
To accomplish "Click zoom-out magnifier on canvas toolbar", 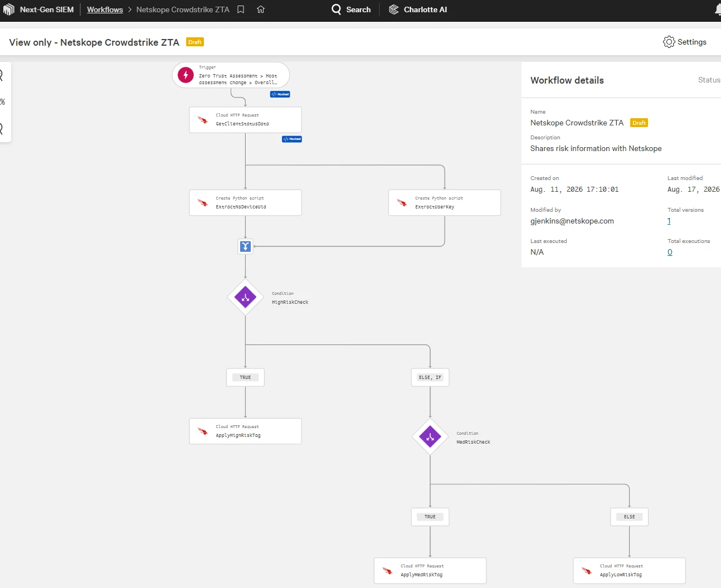I will (2, 128).
